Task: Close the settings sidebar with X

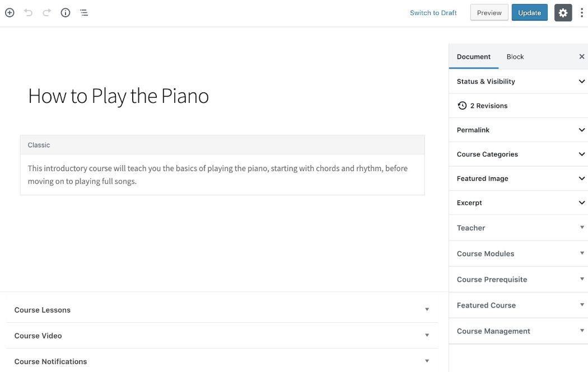Action: (x=582, y=56)
